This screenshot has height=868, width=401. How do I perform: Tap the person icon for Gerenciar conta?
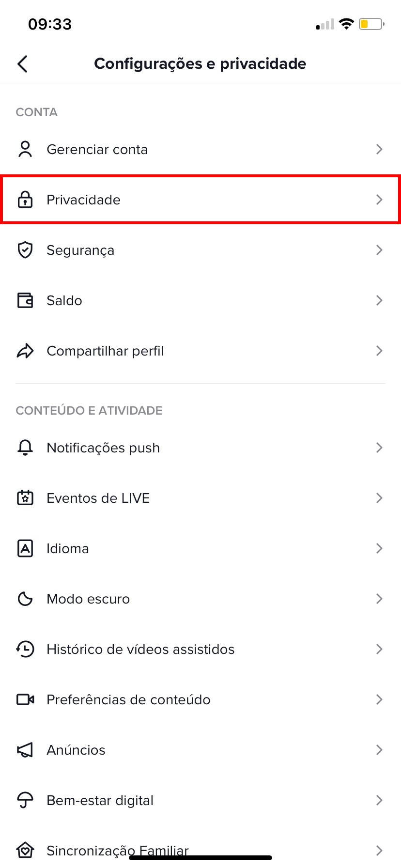coord(25,149)
